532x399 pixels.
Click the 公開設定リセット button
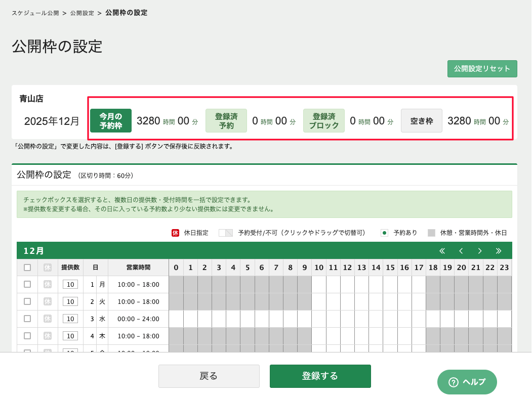482,69
